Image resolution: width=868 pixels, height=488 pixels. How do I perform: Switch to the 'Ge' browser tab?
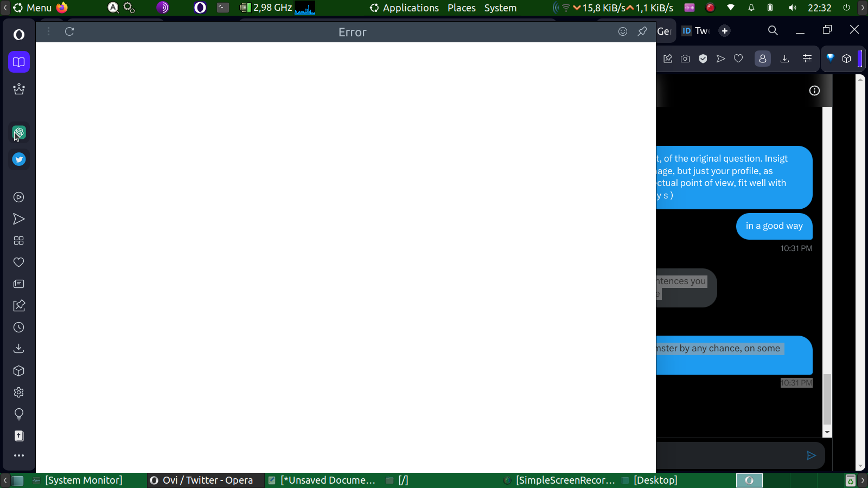[664, 31]
